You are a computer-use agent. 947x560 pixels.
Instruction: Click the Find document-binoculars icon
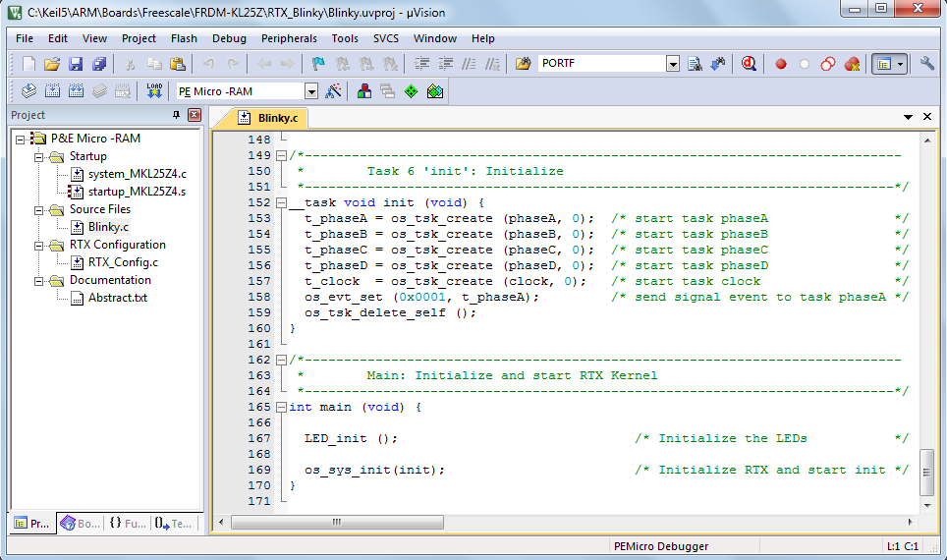click(x=695, y=64)
